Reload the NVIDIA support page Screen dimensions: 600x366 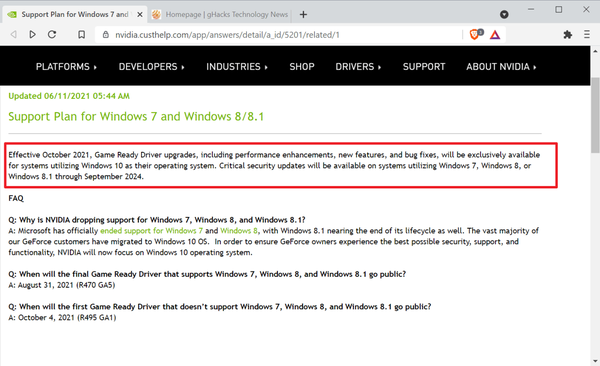pyautogui.click(x=52, y=35)
